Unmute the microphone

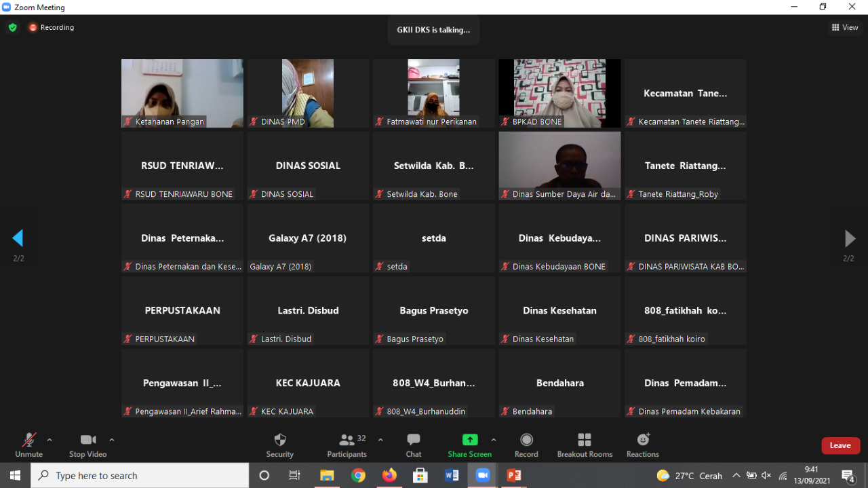click(28, 445)
